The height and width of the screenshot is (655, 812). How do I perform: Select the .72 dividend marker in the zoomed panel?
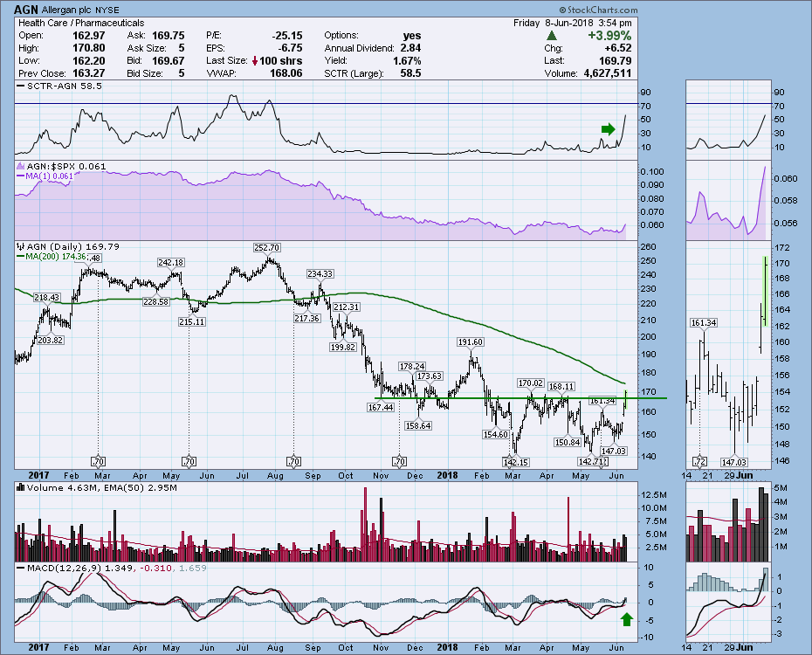tap(698, 460)
